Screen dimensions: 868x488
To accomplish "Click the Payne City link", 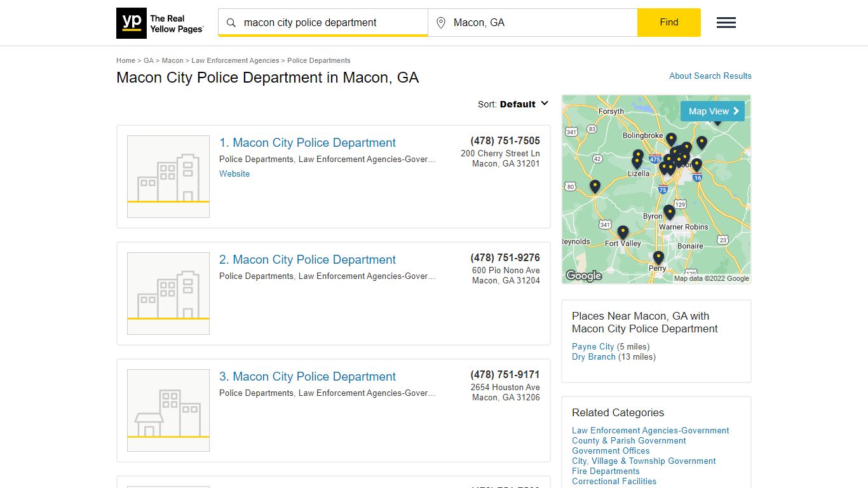I will click(x=593, y=347).
